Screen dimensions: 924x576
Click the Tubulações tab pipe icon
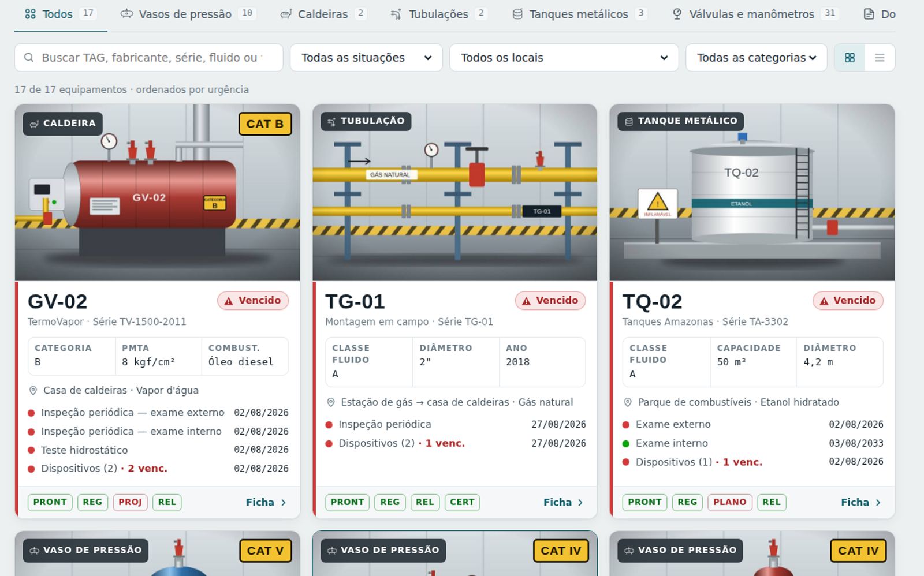click(x=396, y=14)
